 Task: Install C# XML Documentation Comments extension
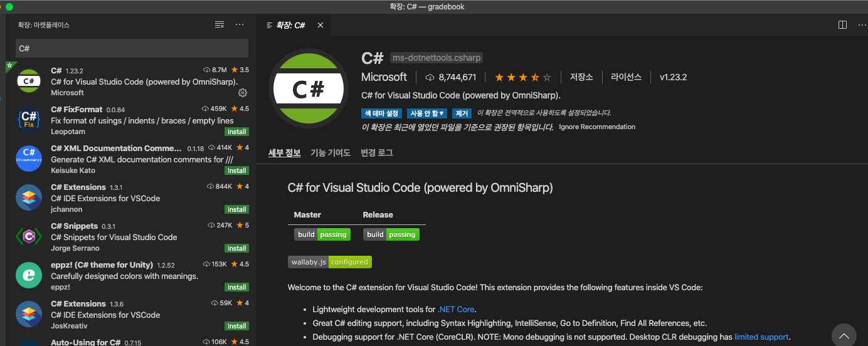point(236,170)
